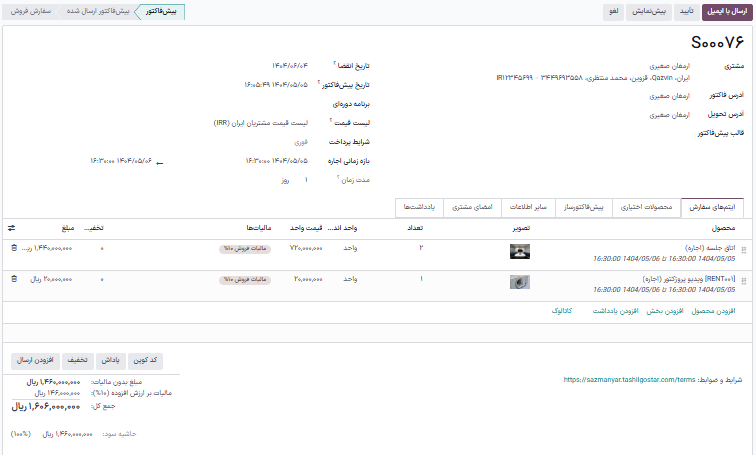Viewport: 756px width, 455px height.
Task: Open the recurring plan (برنامه دوره‌ای) field
Action: coord(260,103)
